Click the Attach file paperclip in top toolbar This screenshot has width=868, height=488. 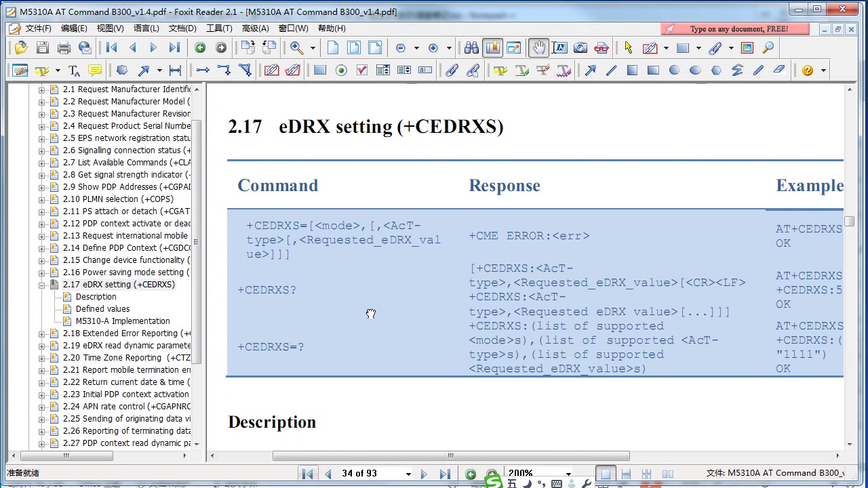click(x=715, y=47)
